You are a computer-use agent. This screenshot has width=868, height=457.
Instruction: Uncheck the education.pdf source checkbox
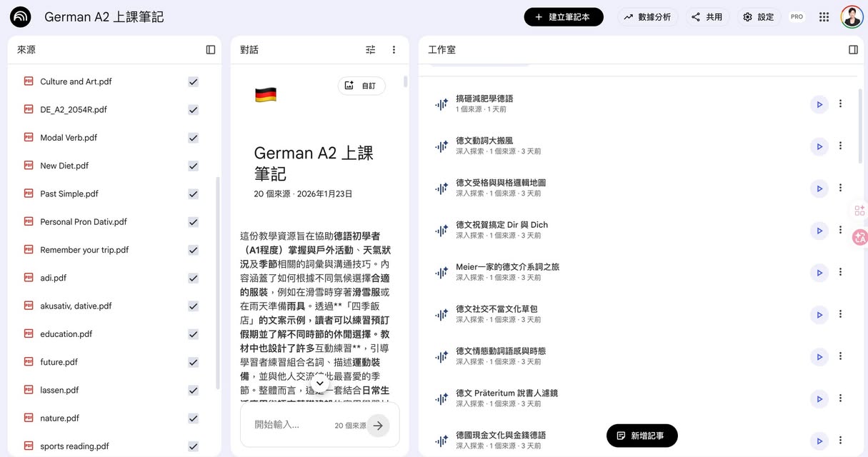[193, 334]
